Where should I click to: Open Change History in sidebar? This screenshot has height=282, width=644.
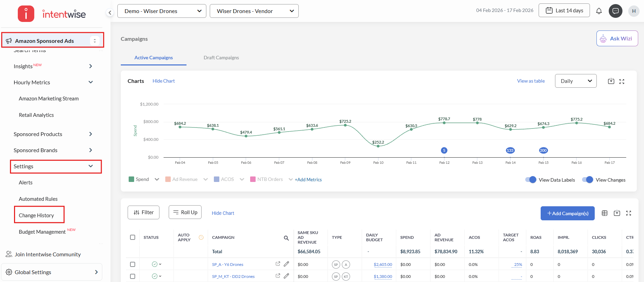coord(36,215)
